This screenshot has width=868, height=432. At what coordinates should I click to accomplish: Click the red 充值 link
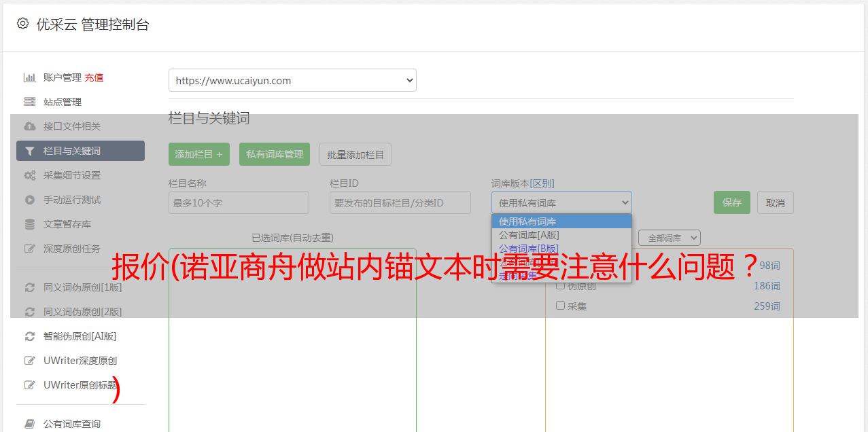94,77
